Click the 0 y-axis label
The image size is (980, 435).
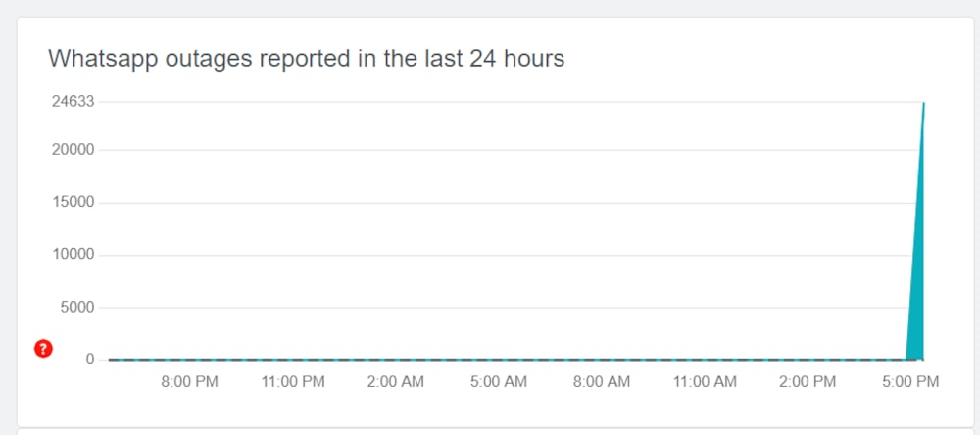click(x=89, y=360)
